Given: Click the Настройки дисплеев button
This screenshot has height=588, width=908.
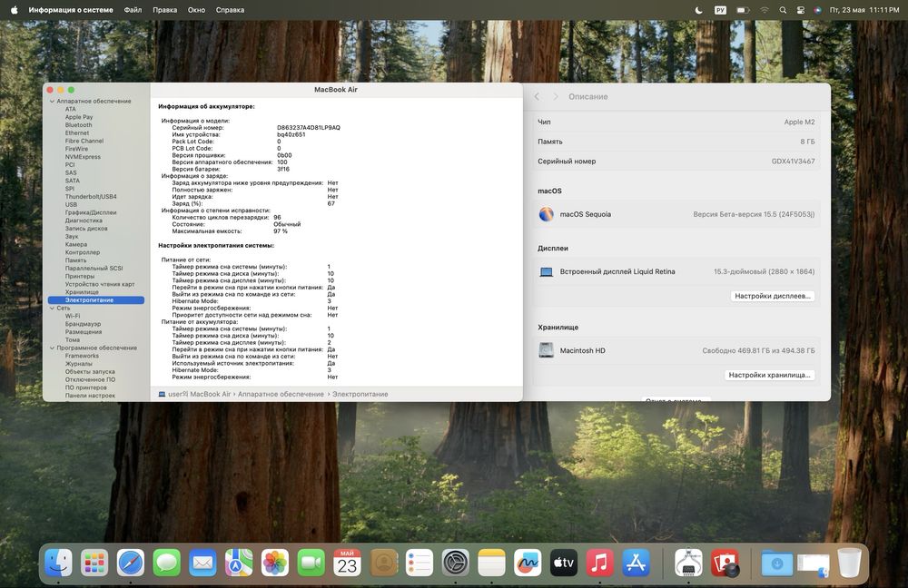Looking at the screenshot, I should point(773,296).
